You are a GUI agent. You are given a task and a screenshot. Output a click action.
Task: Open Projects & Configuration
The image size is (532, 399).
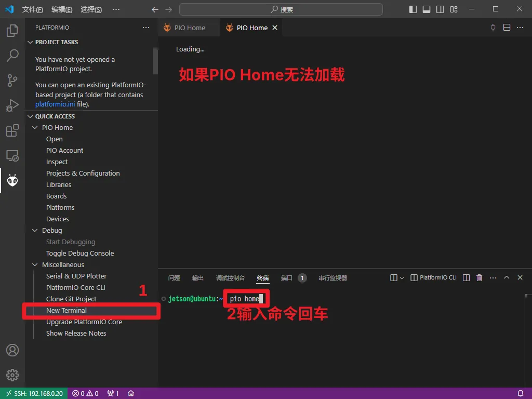[x=83, y=174]
